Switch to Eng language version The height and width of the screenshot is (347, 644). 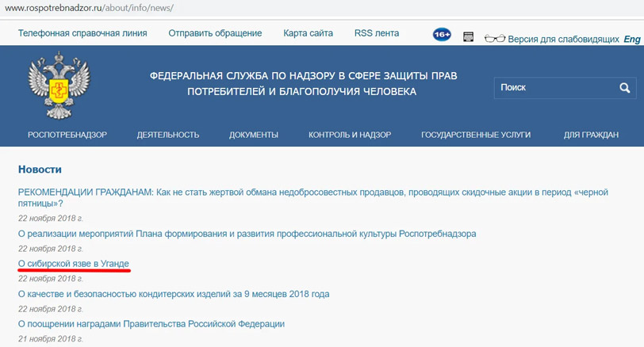pos(631,39)
